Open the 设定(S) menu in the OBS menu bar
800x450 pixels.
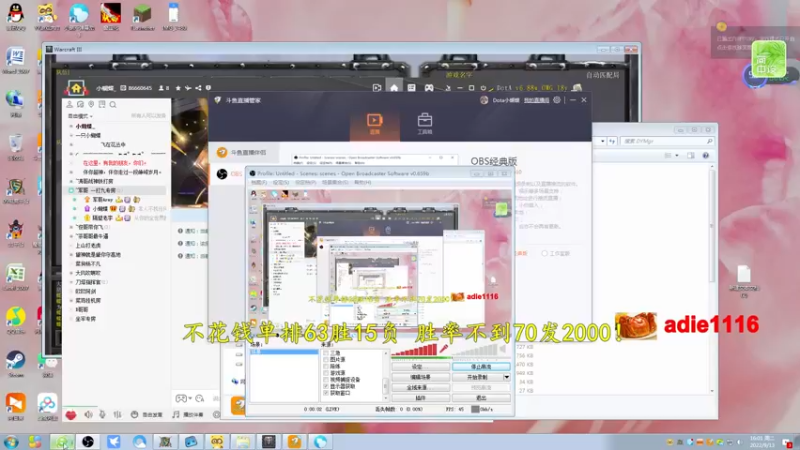(x=281, y=182)
